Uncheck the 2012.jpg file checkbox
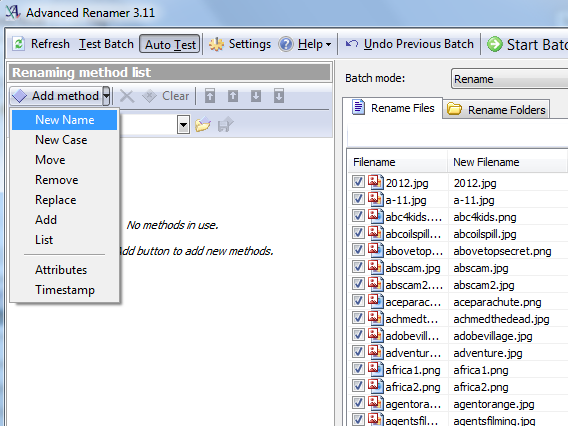This screenshot has width=568, height=426. (358, 182)
